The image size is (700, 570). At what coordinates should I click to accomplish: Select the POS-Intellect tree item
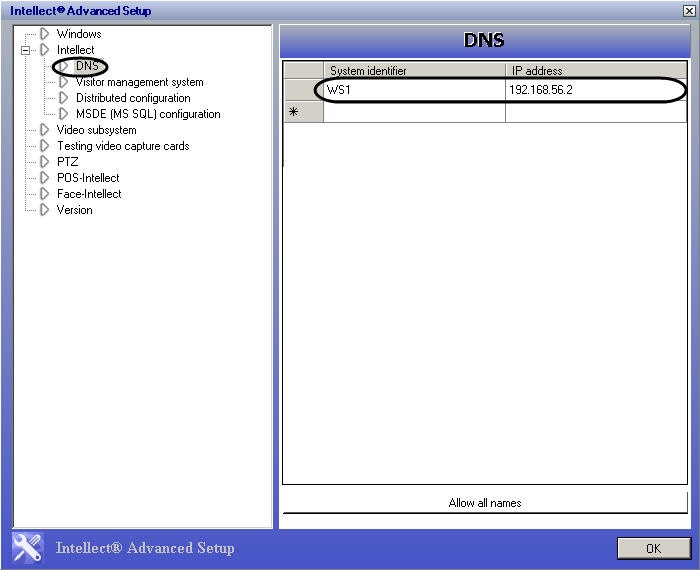point(88,178)
